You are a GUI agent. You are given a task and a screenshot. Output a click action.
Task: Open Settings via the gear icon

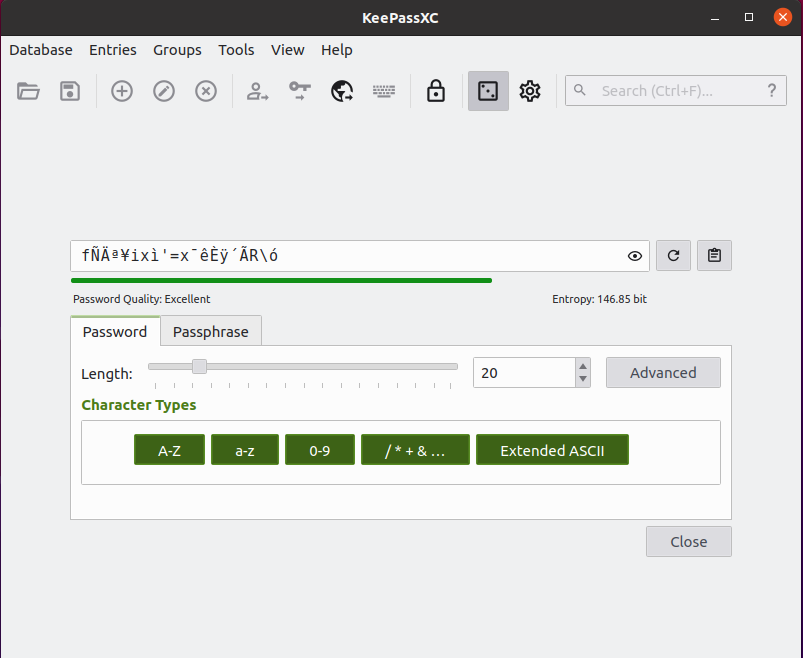[x=530, y=91]
